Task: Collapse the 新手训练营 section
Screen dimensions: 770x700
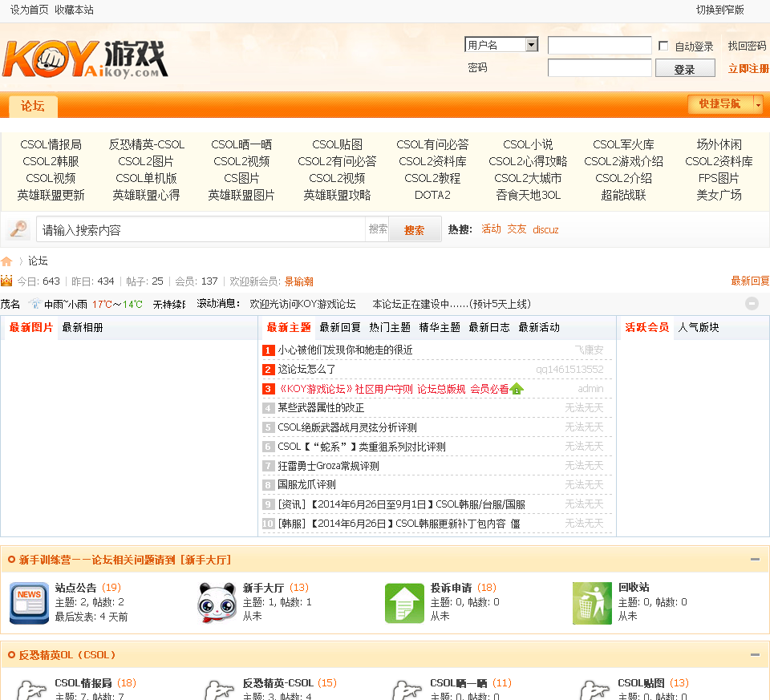Action: [x=755, y=560]
